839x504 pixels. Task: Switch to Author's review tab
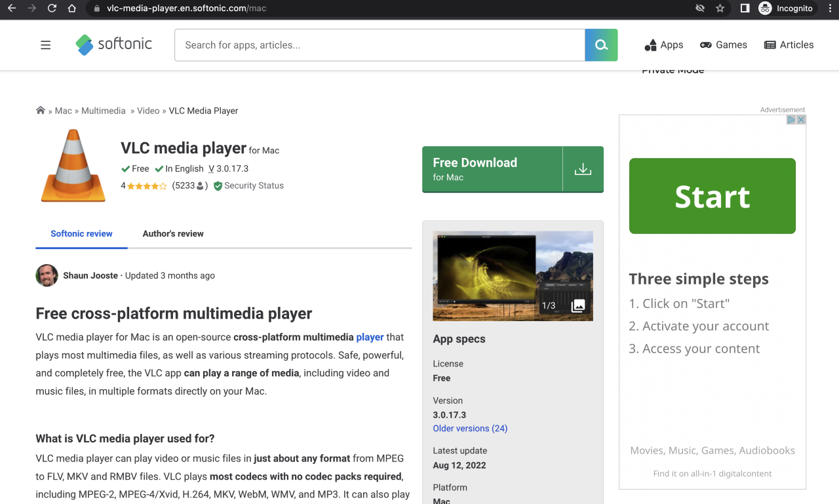click(x=173, y=233)
